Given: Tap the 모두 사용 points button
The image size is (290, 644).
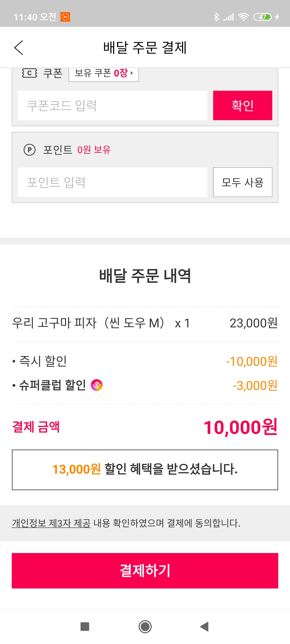Looking at the screenshot, I should [242, 182].
